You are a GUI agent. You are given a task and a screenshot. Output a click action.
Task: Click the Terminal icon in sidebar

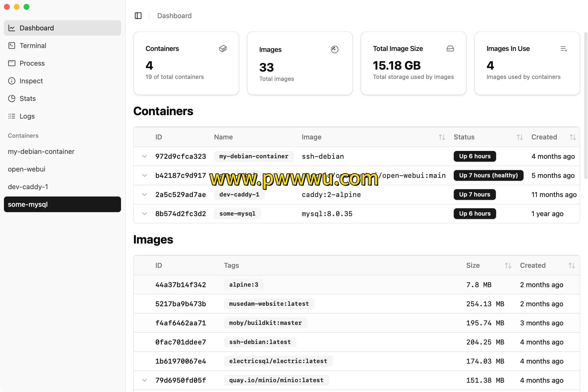(12, 46)
